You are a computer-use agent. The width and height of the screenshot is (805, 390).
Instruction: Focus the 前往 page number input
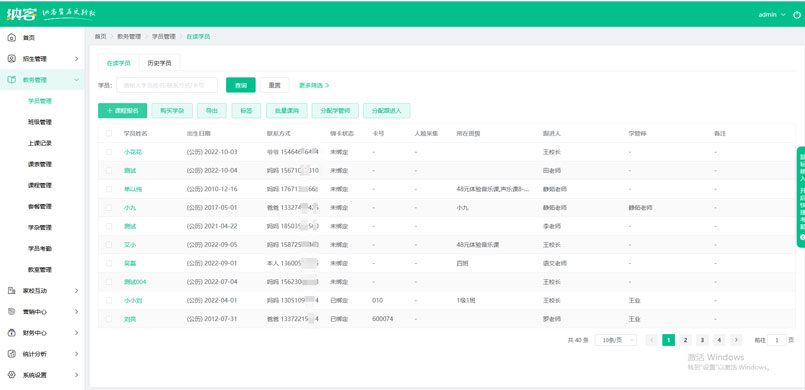[x=777, y=340]
